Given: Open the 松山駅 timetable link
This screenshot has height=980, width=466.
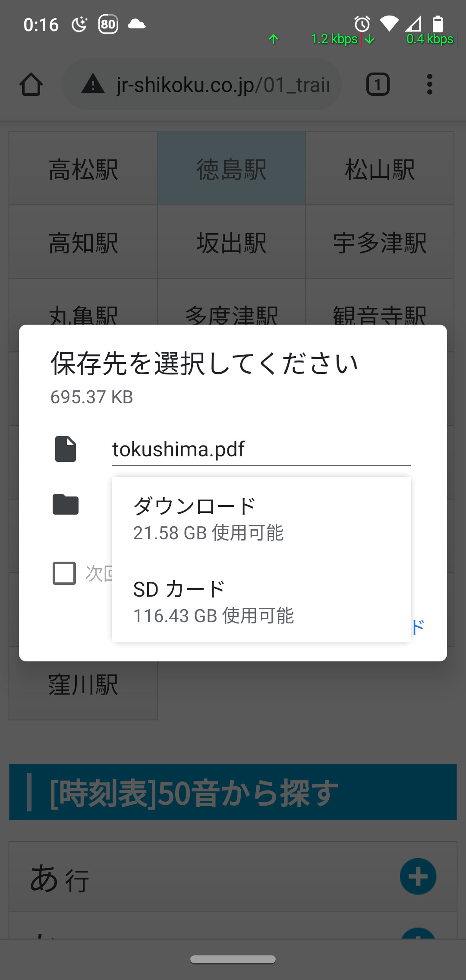Looking at the screenshot, I should click(x=380, y=169).
